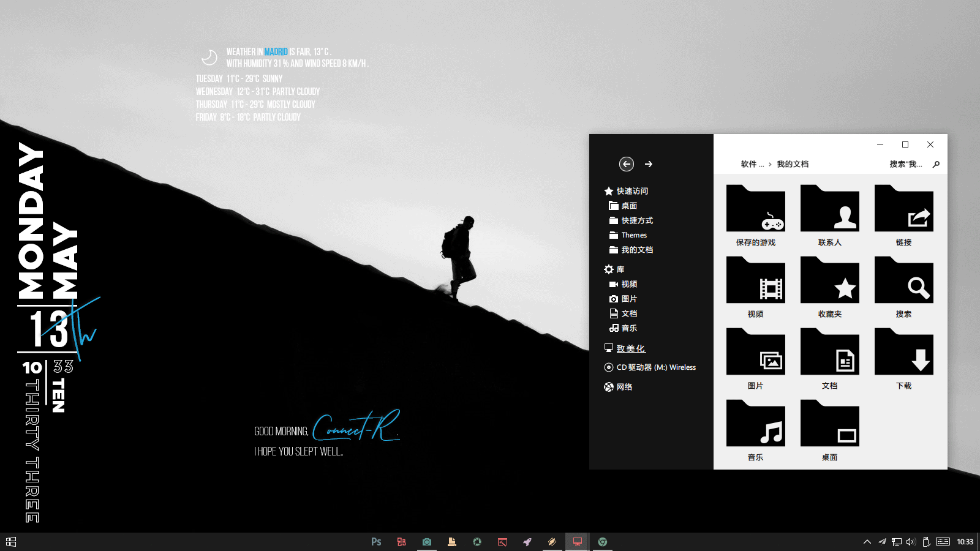980x551 pixels.
Task: Open the 下载 folder
Action: pyautogui.click(x=903, y=358)
